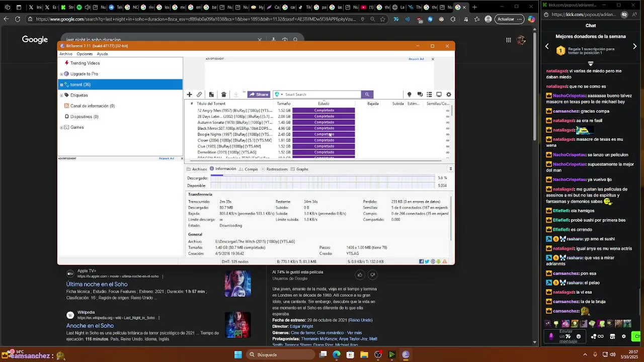Screen dimensions: 644x362
Task: Click thumbs down icon on Google panel
Action: pyautogui.click(x=373, y=275)
